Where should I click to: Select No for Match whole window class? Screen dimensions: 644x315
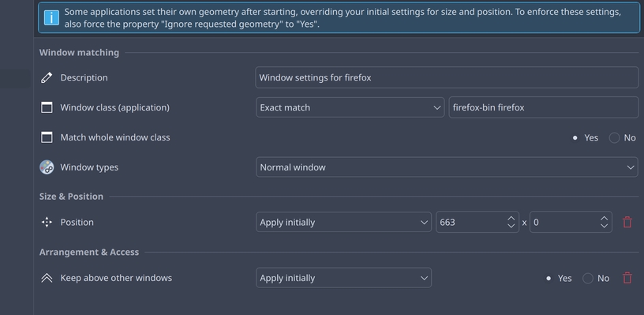615,138
